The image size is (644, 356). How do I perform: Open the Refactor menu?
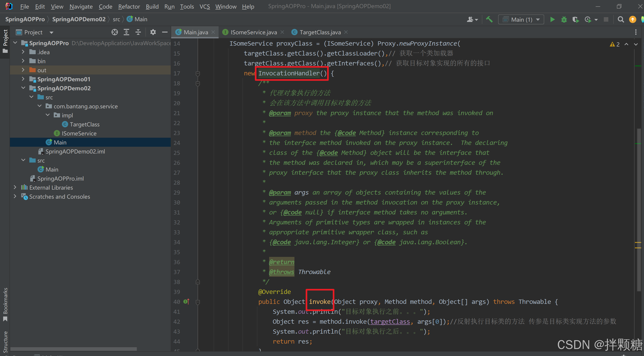point(129,7)
